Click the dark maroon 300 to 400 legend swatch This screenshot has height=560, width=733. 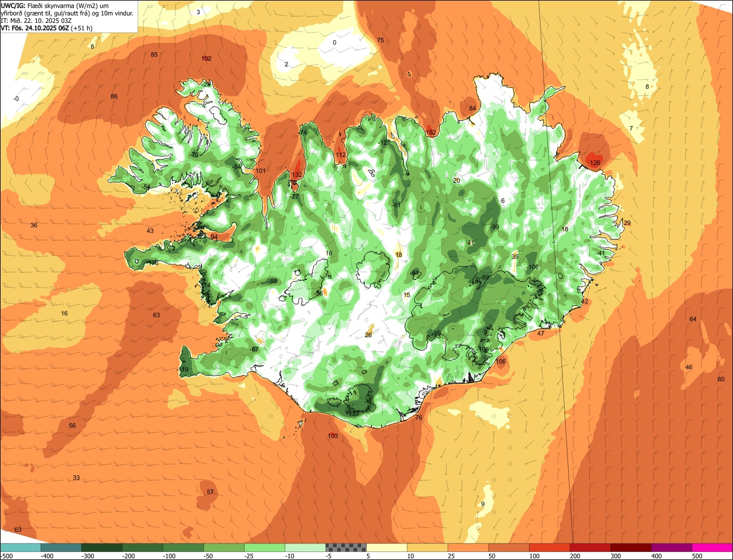pyautogui.click(x=631, y=548)
